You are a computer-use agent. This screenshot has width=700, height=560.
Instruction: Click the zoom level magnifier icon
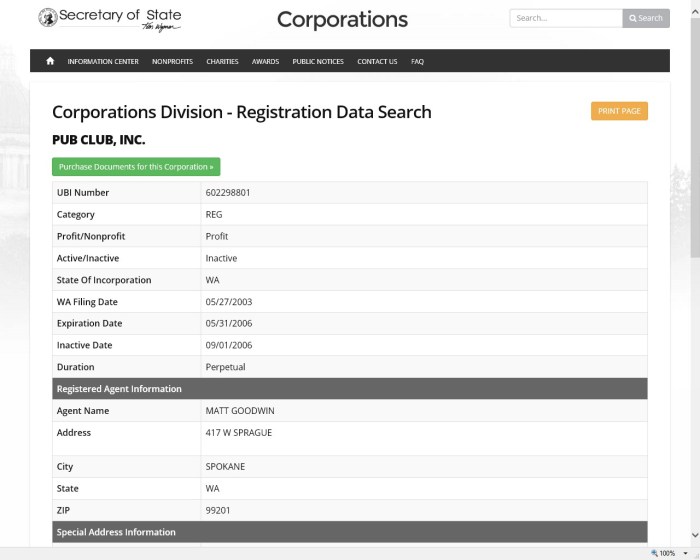point(654,553)
